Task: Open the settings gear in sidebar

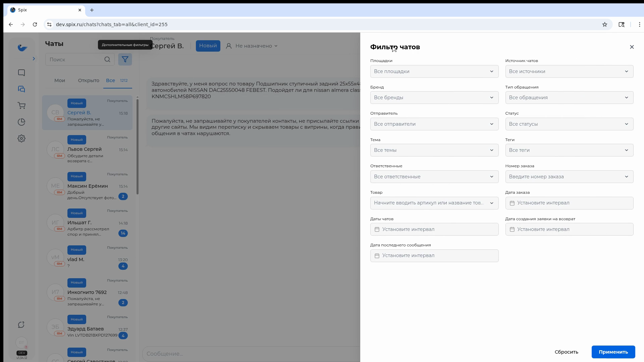Action: (x=21, y=138)
